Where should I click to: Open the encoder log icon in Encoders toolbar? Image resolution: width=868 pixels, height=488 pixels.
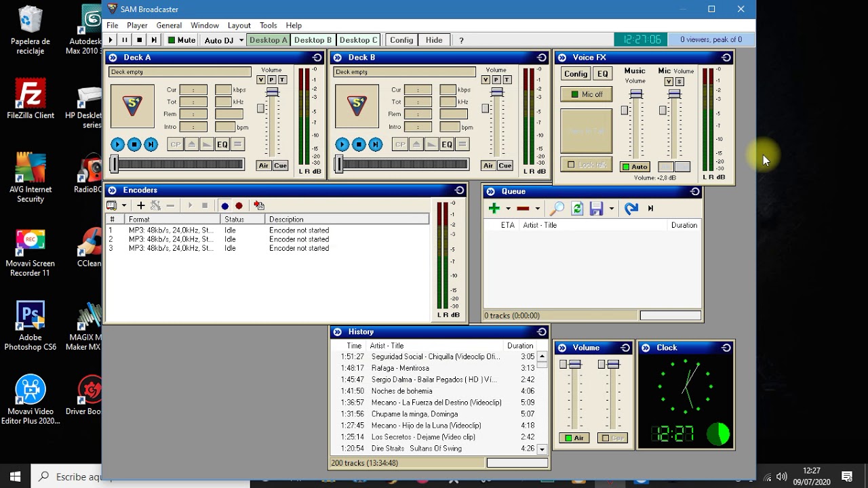click(259, 205)
